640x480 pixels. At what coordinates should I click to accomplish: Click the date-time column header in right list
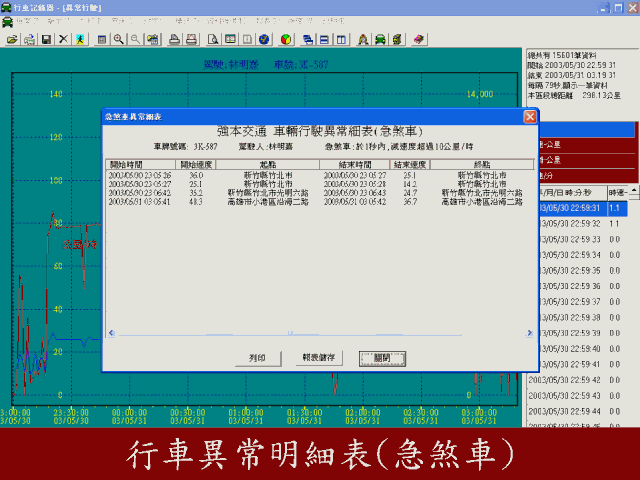tap(573, 193)
